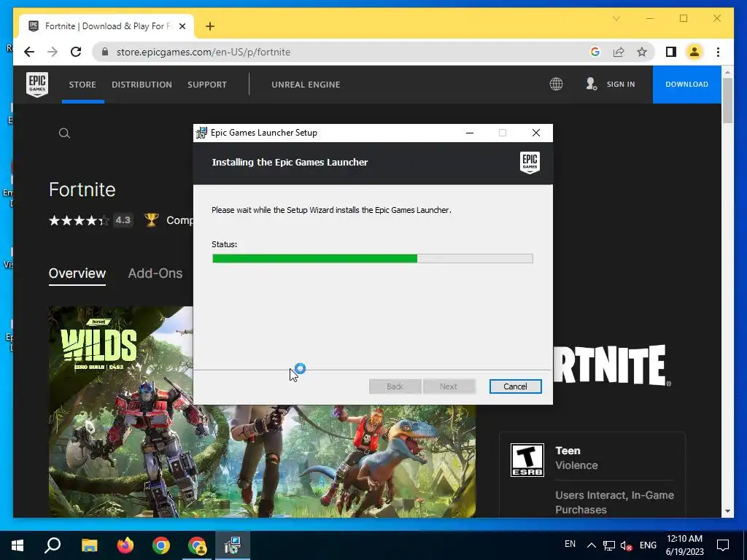Open the SUPPORT menu item

coord(206,85)
